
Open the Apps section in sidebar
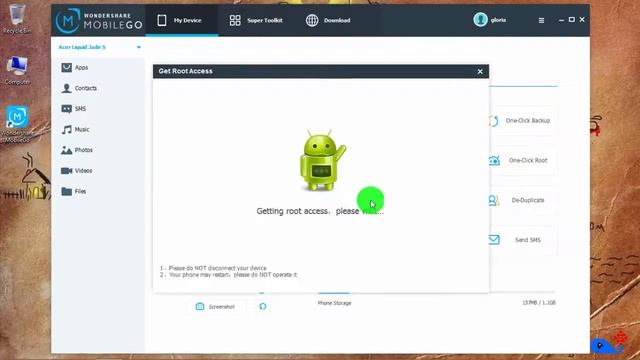(75, 67)
